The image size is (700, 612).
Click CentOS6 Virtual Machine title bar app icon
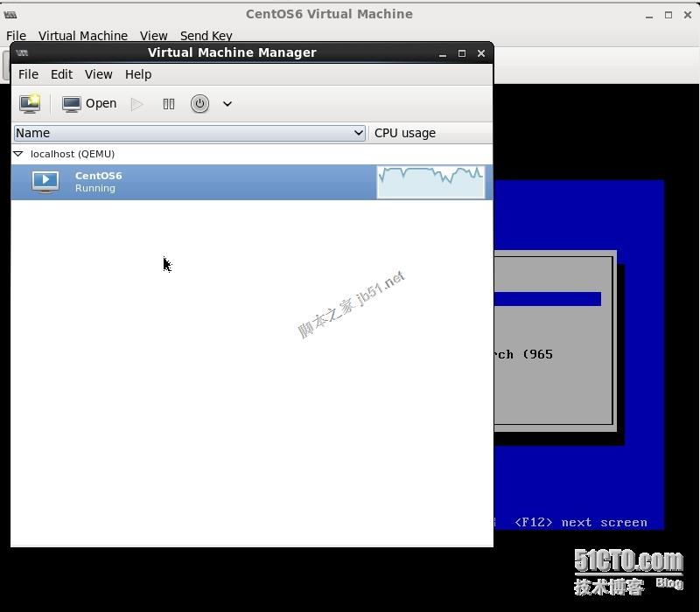pyautogui.click(x=10, y=15)
